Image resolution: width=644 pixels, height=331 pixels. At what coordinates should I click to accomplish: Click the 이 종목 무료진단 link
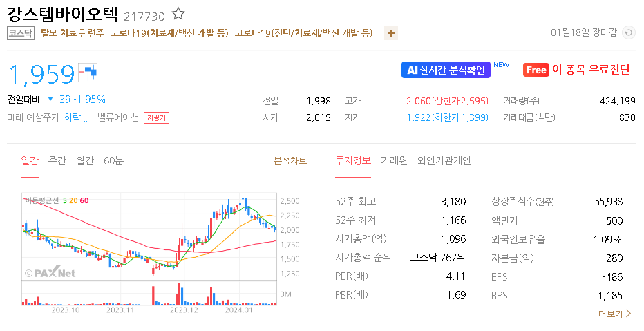(591, 70)
